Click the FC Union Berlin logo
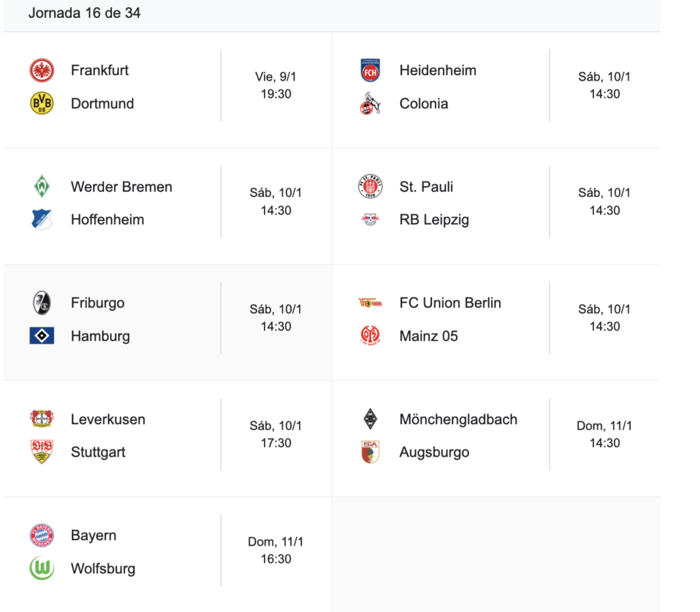The height and width of the screenshot is (612, 700). [370, 303]
